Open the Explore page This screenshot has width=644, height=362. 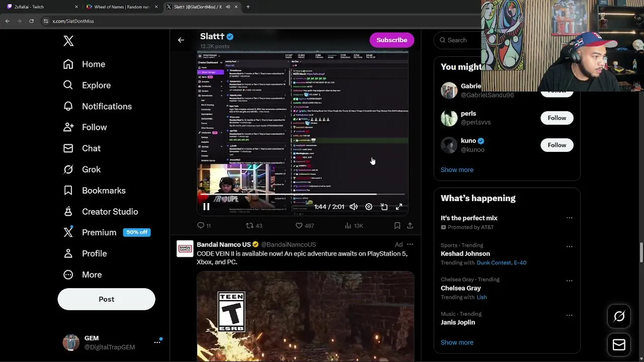[87, 85]
